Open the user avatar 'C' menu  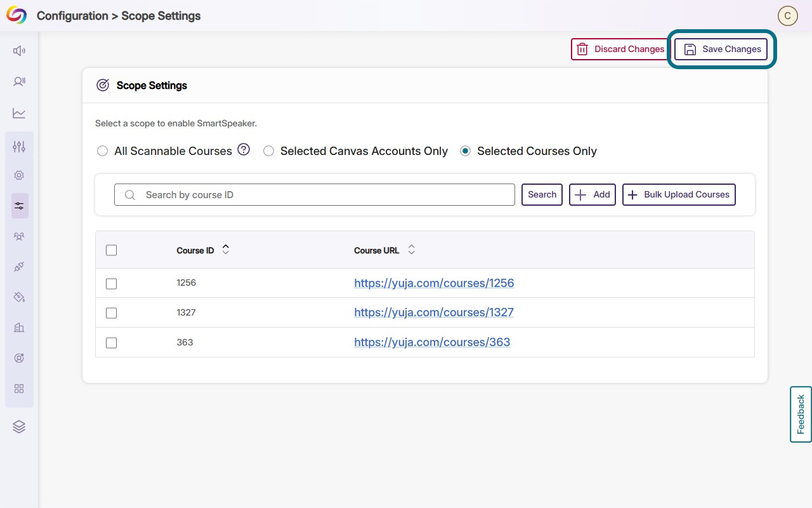(x=787, y=16)
